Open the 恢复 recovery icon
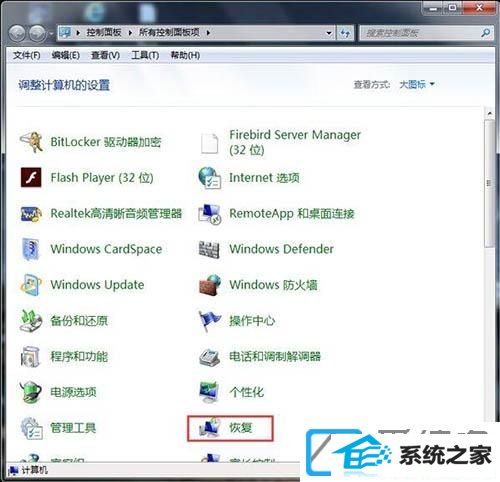 point(209,428)
